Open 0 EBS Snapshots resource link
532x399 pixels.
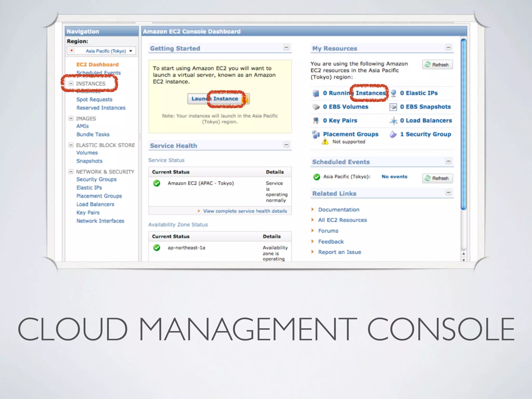425,107
